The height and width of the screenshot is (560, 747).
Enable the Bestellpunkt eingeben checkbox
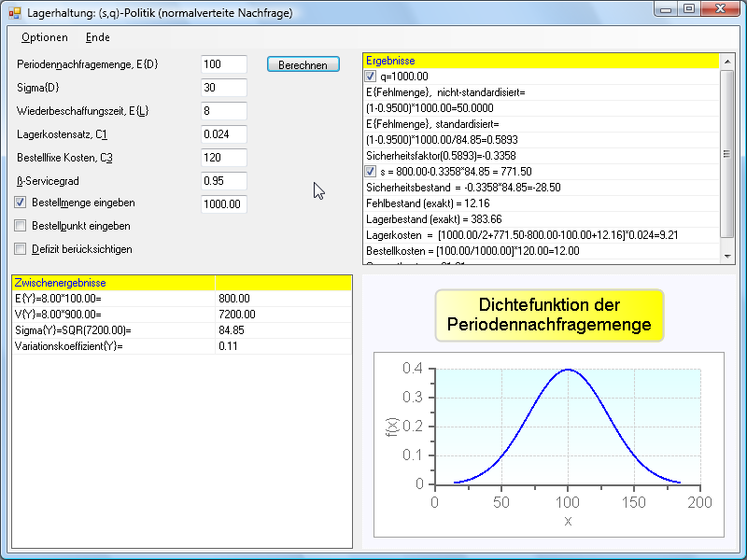click(21, 226)
